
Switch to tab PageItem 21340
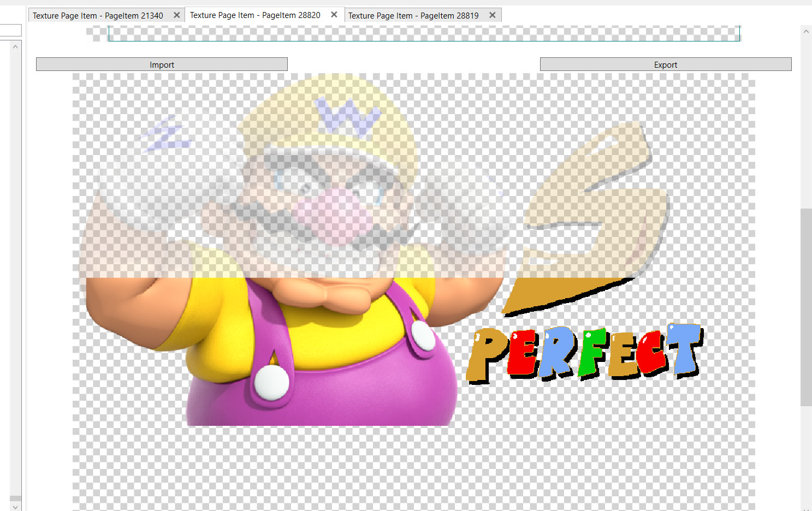[x=98, y=15]
